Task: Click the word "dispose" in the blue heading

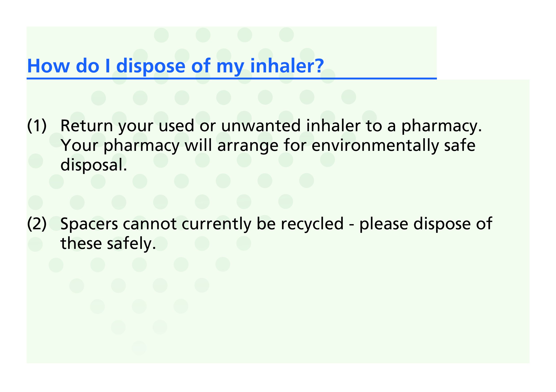Action: click(x=151, y=67)
